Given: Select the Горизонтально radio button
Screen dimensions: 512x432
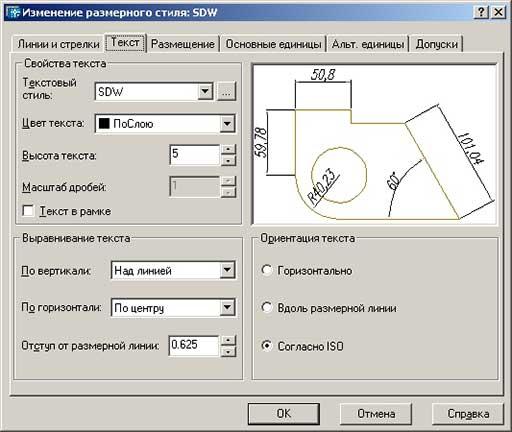Looking at the screenshot, I should click(267, 270).
